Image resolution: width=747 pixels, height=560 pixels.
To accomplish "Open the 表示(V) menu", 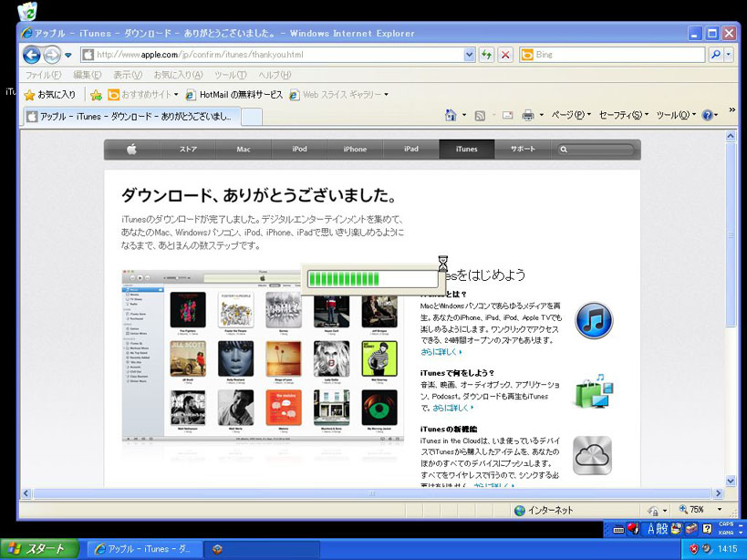I will click(127, 75).
